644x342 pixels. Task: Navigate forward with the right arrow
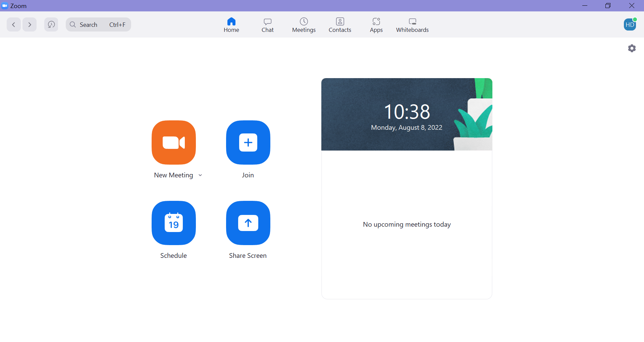(x=30, y=24)
